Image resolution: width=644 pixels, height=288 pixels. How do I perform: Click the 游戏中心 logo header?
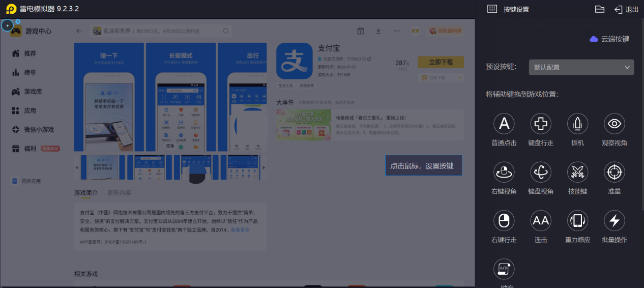coord(32,31)
